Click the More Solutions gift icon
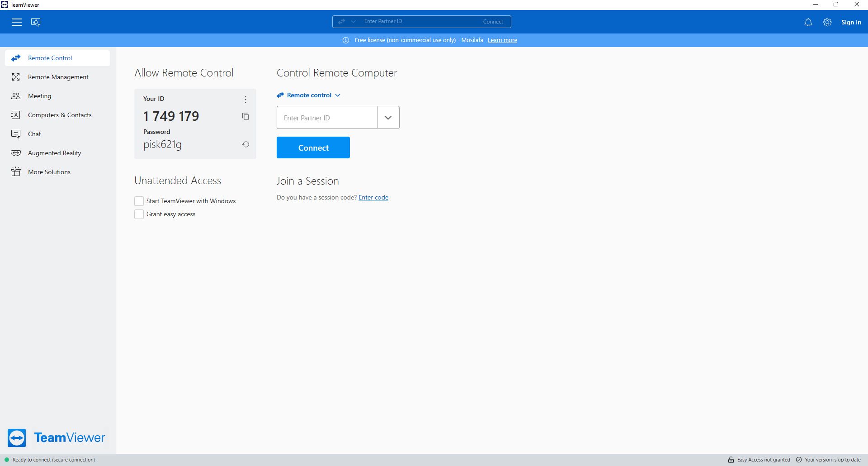Viewport: 868px width, 466px height. click(x=16, y=171)
